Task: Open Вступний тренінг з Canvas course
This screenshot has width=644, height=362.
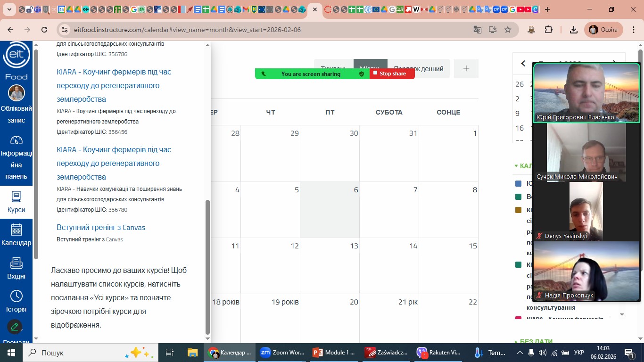Action: coord(101,227)
